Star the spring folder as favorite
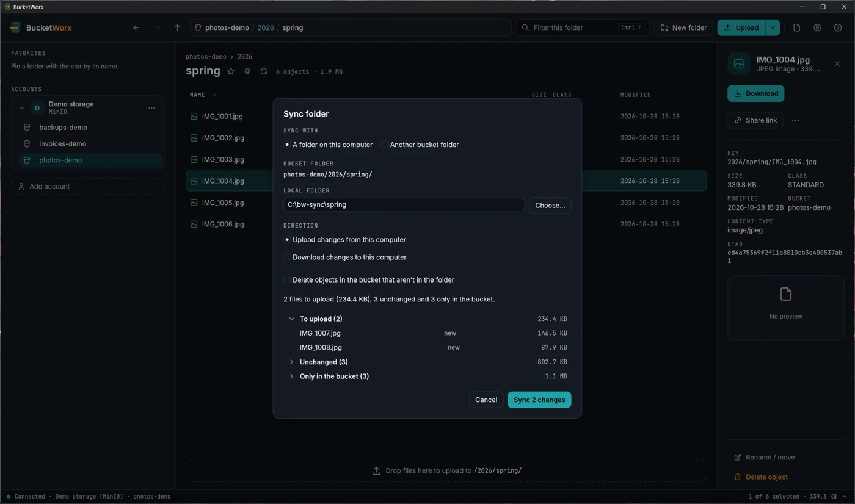Image resolution: width=855 pixels, height=504 pixels. 231,71
